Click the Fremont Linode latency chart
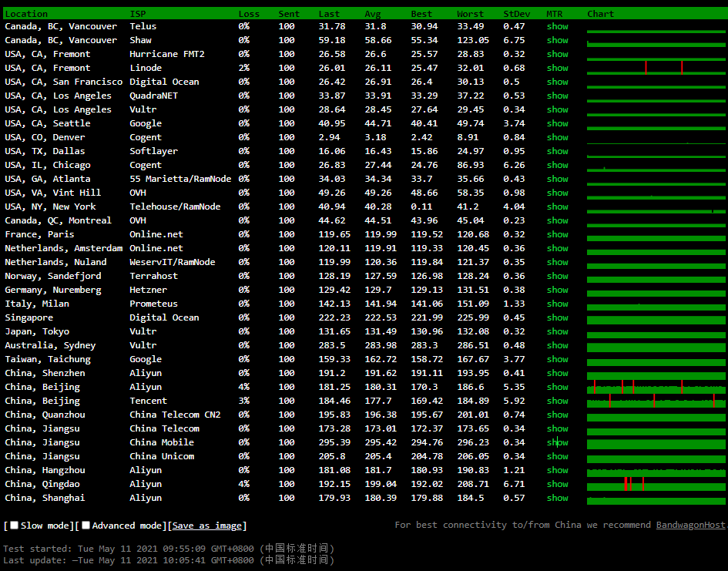This screenshot has width=728, height=571. [656, 68]
